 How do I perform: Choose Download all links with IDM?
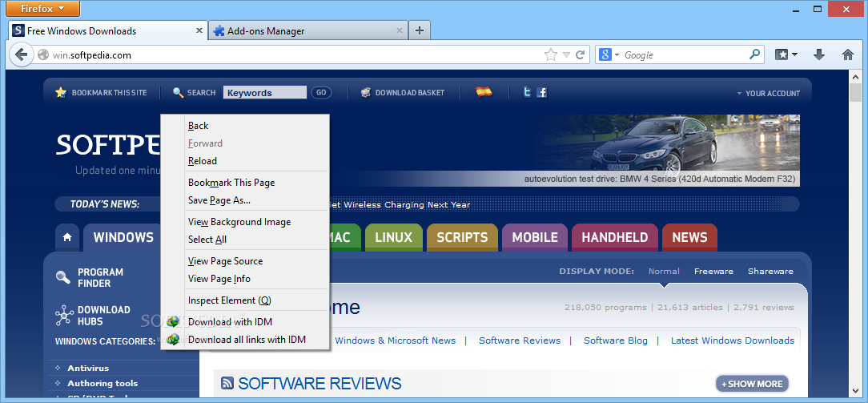pos(245,340)
